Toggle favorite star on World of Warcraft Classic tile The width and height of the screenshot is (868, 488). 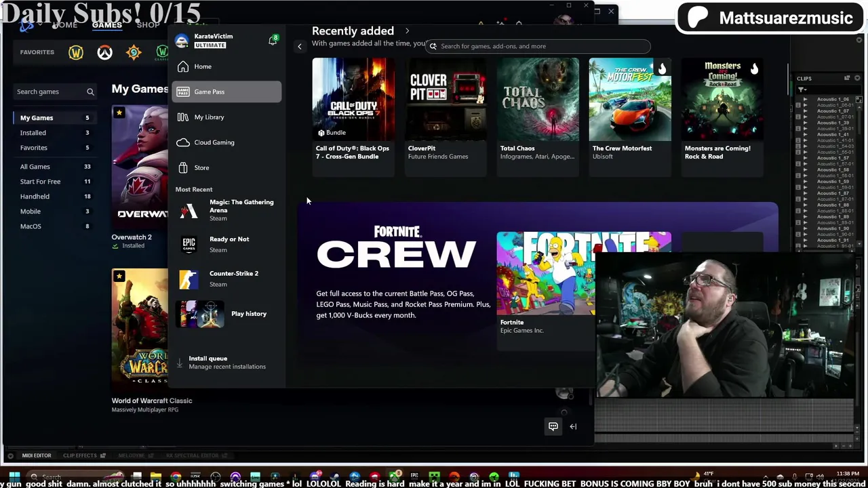click(119, 276)
